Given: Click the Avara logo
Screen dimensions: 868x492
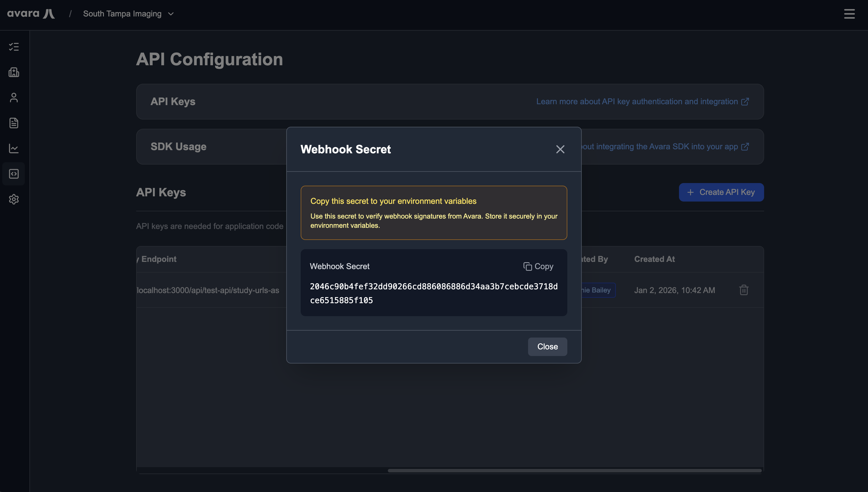Looking at the screenshot, I should 31,13.
